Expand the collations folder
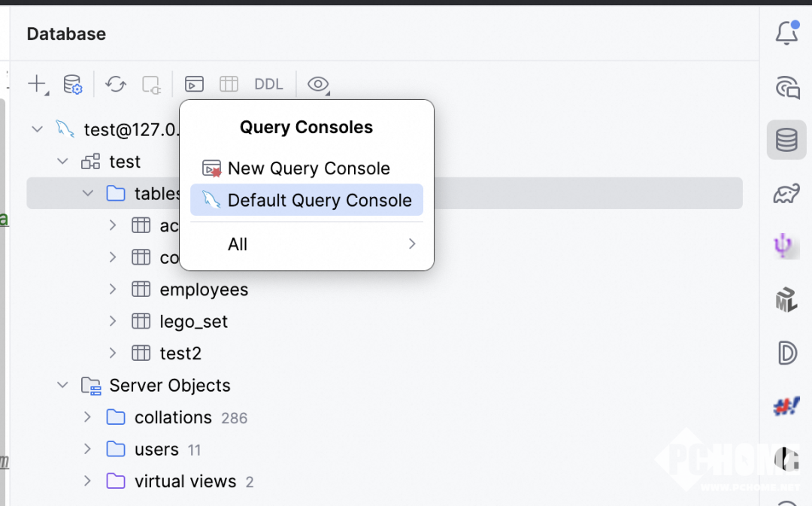Viewport: 812px width, 506px height. pyautogui.click(x=87, y=417)
